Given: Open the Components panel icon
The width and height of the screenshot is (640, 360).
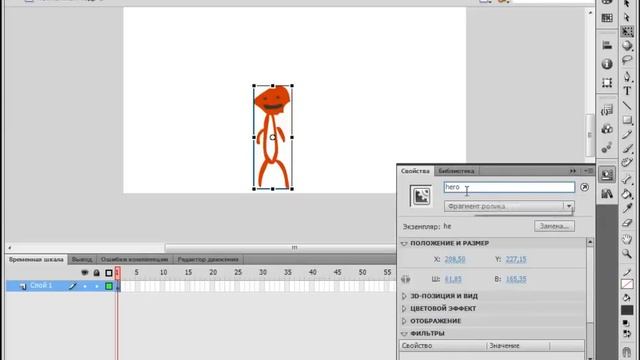Looking at the screenshot, I should (x=607, y=129).
